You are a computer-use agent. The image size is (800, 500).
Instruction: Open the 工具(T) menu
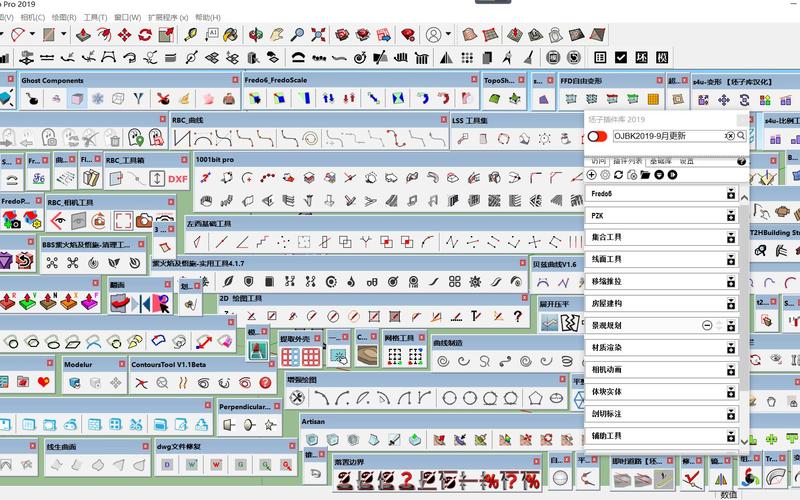pyautogui.click(x=95, y=17)
